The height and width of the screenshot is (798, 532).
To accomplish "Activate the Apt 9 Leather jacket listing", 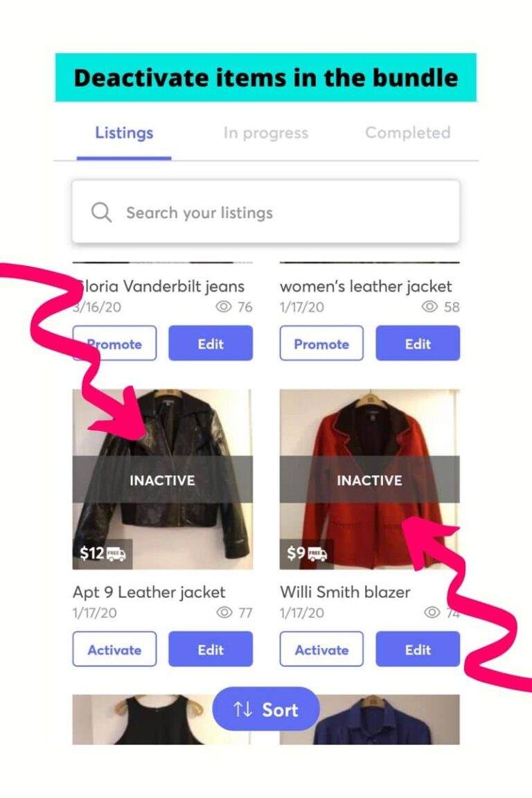I will tap(114, 649).
